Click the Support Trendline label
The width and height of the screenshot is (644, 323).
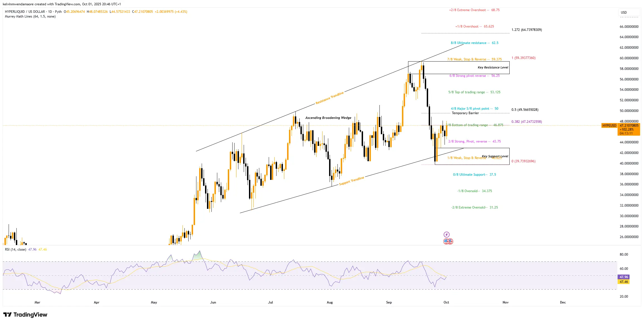[351, 181]
